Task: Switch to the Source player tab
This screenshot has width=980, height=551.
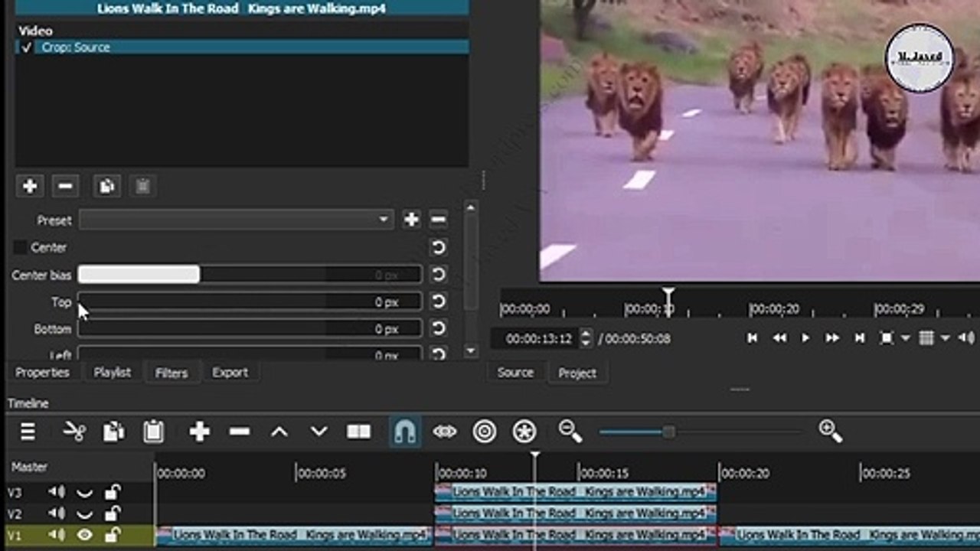Action: [515, 372]
